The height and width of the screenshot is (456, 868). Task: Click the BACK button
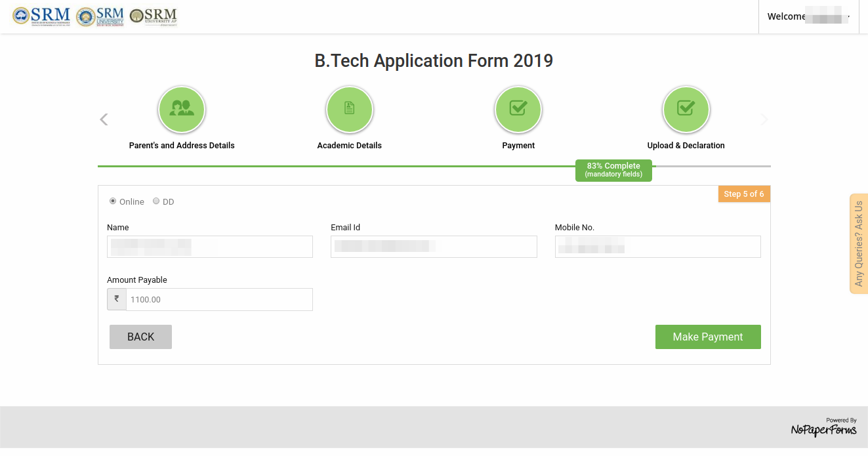[x=140, y=337]
